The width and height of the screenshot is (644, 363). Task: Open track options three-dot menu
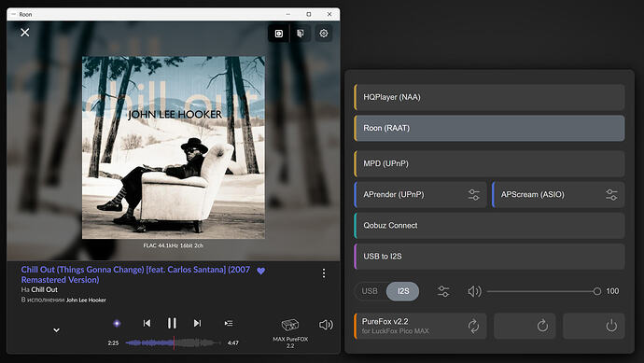point(324,273)
